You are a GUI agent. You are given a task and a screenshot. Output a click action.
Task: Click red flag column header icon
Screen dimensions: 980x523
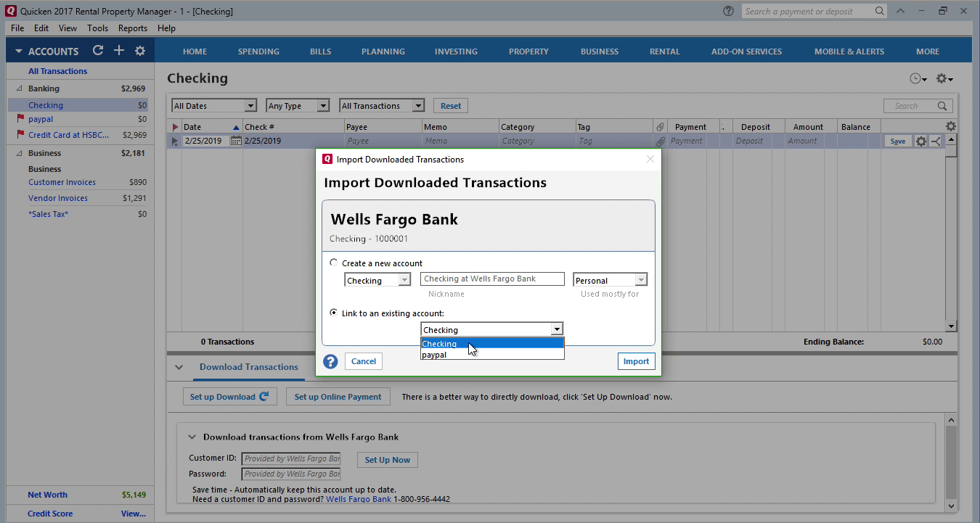pos(174,127)
